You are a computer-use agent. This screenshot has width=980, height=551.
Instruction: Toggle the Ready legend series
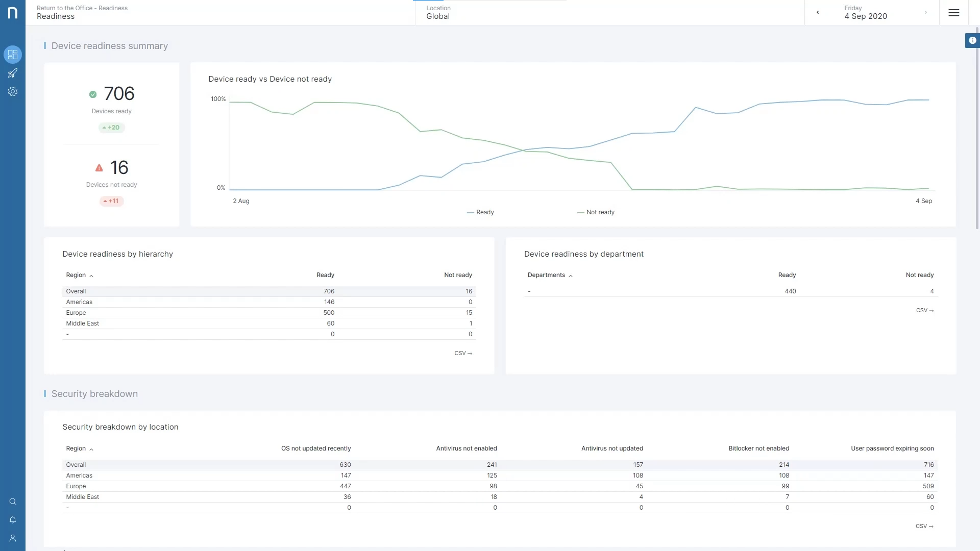[x=480, y=212]
